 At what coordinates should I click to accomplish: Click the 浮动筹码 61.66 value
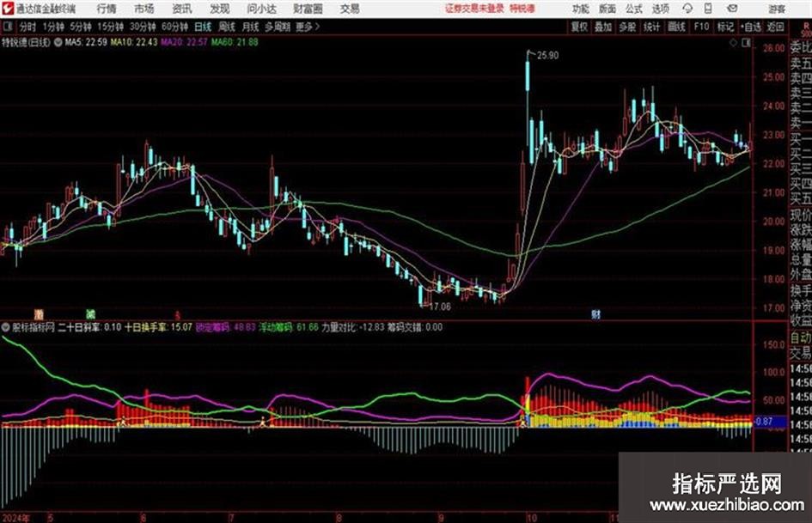click(289, 327)
